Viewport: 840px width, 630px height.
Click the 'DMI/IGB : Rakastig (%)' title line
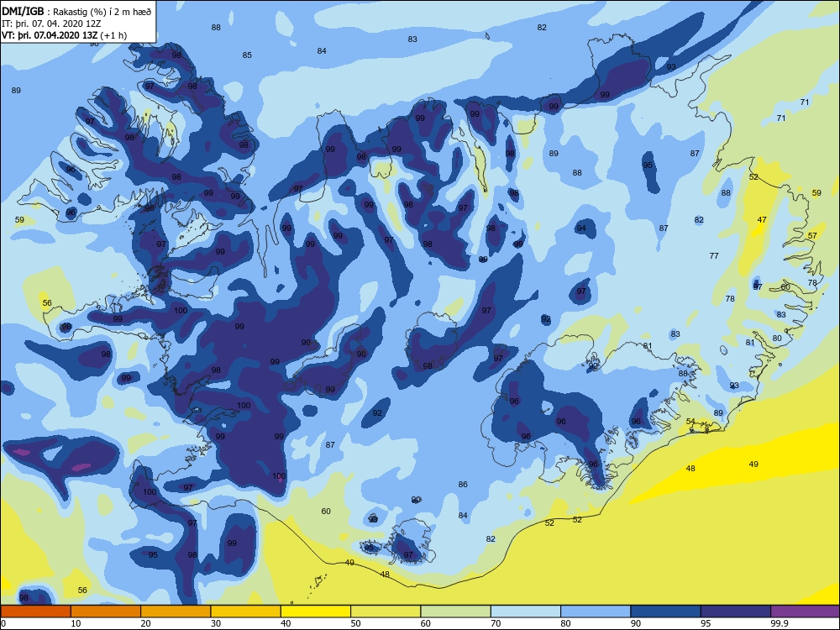pos(76,11)
